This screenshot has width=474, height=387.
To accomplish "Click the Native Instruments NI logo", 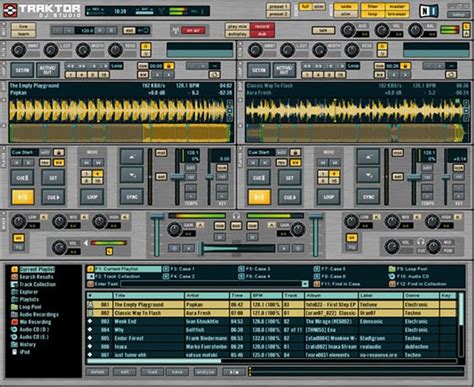I will click(428, 11).
